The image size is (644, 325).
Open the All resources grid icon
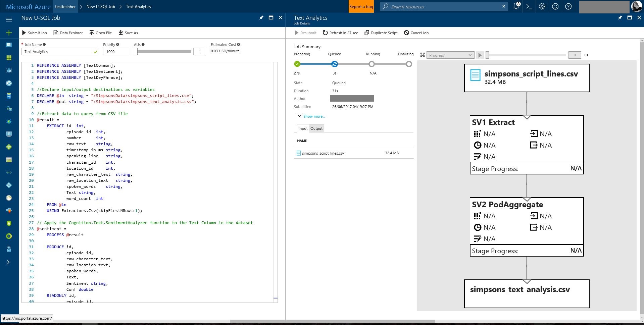tap(9, 58)
